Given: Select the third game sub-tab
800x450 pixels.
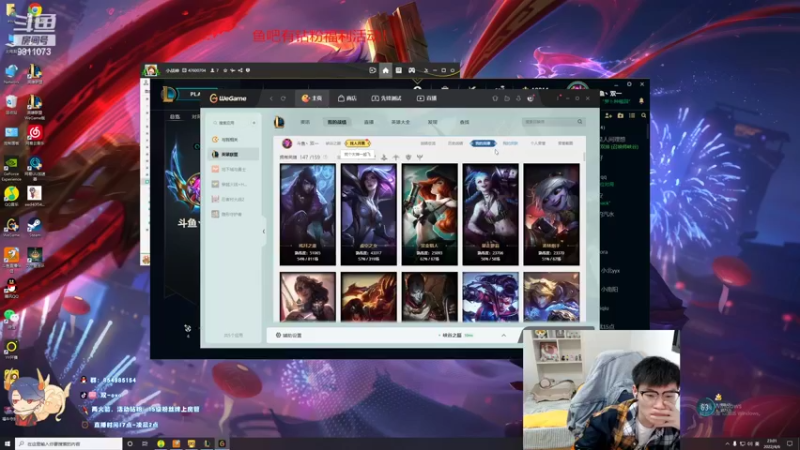Looking at the screenshot, I should (x=368, y=122).
